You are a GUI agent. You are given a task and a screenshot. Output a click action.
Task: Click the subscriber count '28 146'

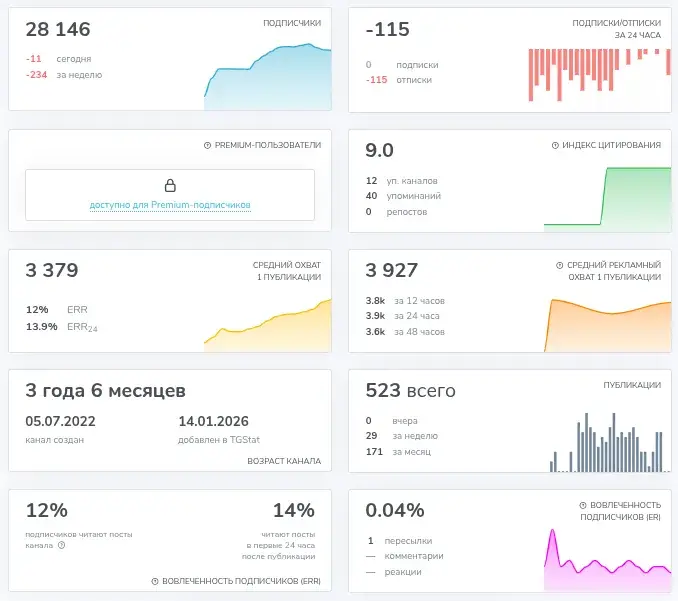[58, 29]
